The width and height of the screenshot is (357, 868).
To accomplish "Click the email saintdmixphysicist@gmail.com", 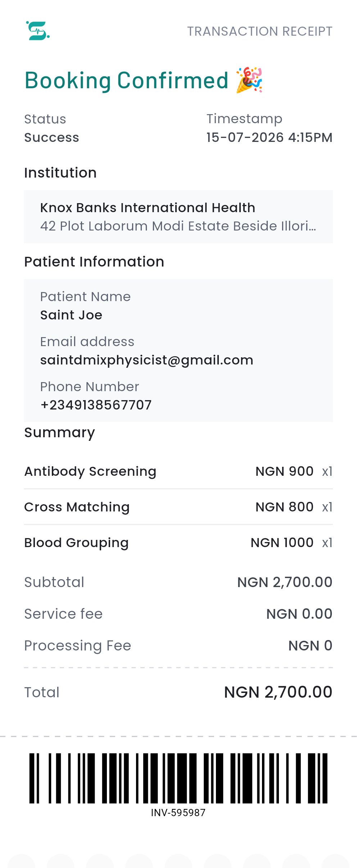I will coord(147,360).
